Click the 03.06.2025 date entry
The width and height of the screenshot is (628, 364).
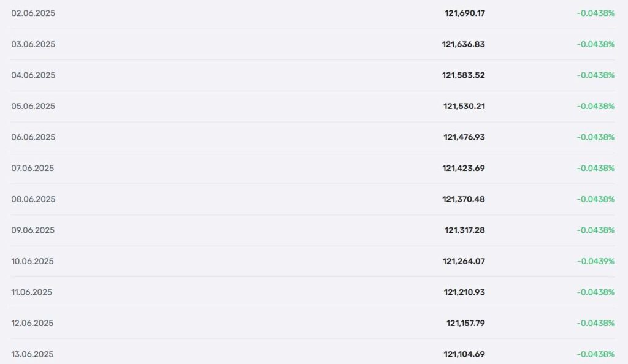coord(33,44)
